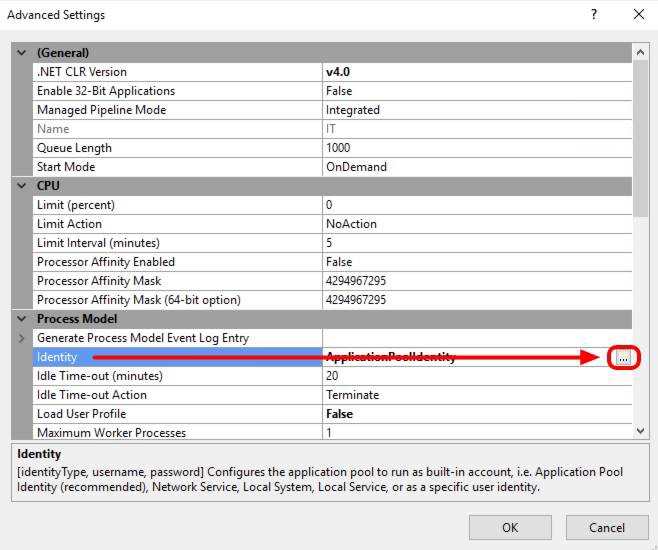Click False value for Processor Affinity Enabled
The height and width of the screenshot is (550, 658).
477,262
